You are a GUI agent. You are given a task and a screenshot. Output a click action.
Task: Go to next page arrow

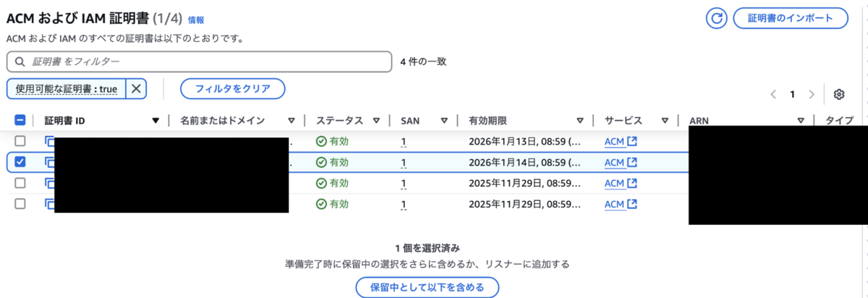coord(812,94)
